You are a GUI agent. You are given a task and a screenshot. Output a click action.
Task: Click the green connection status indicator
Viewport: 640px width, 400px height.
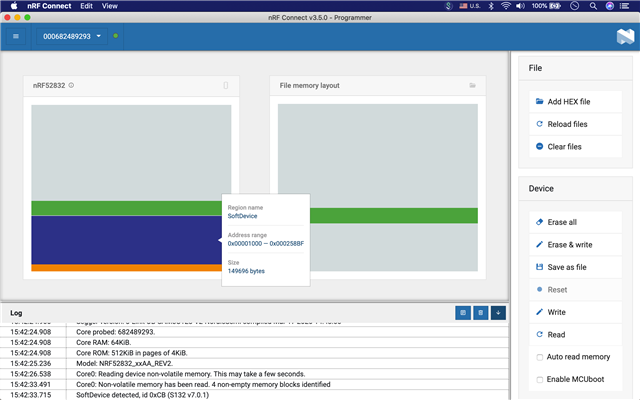point(116,36)
